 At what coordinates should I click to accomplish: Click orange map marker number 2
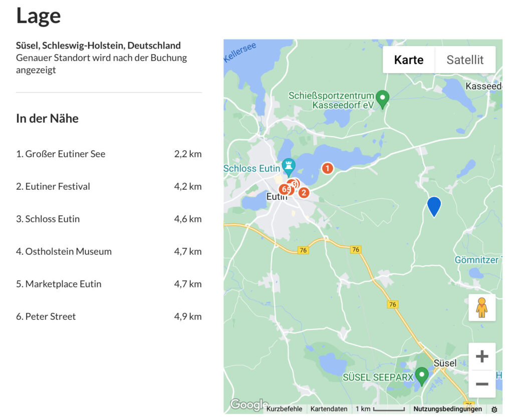[x=304, y=192]
